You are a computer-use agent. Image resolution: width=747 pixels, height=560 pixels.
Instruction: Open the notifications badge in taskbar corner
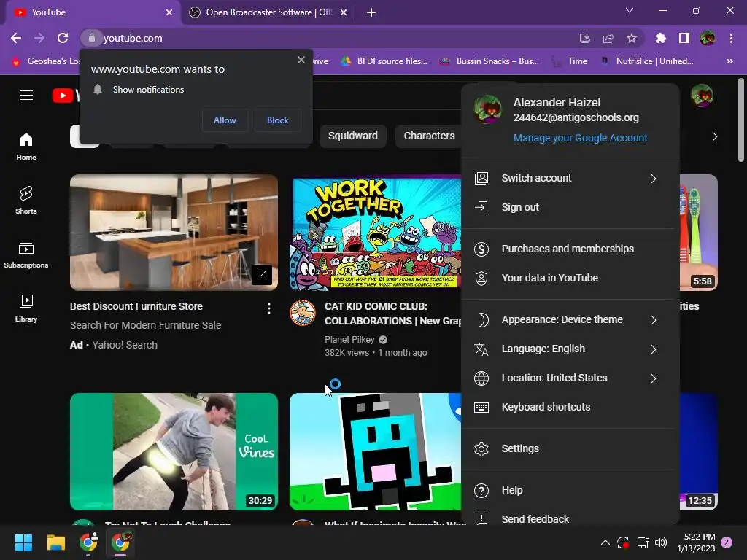[x=727, y=542]
